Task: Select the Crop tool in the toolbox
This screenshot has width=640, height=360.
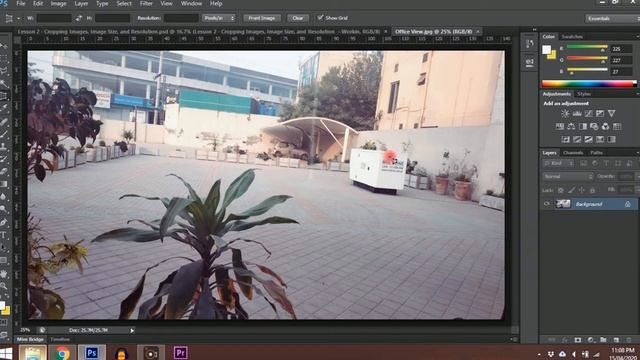Action: (x=4, y=96)
